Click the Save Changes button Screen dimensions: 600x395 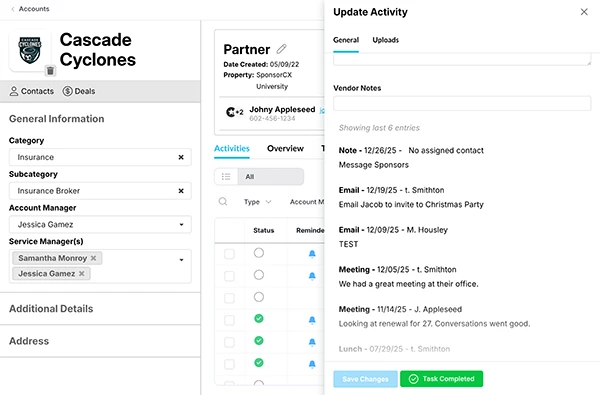[x=365, y=379]
